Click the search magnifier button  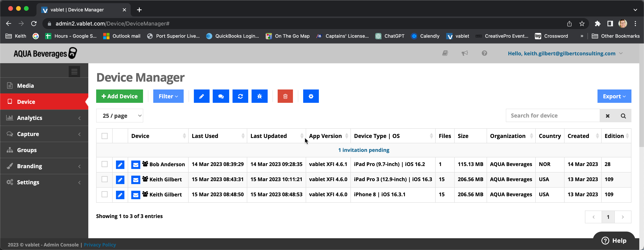pyautogui.click(x=623, y=116)
